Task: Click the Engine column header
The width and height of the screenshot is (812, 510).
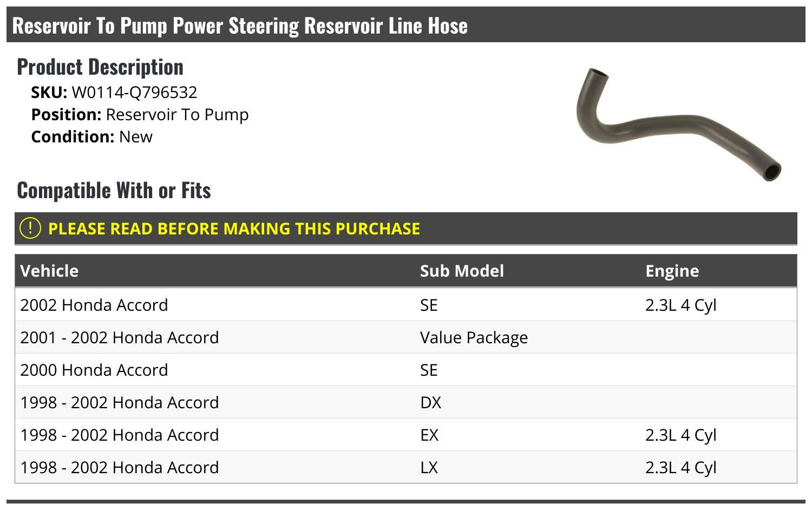Action: click(x=672, y=271)
